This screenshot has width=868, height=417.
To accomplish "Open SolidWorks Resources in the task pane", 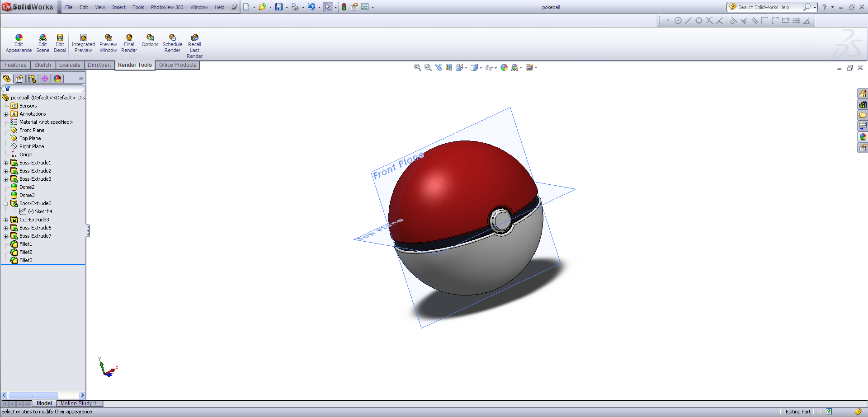I will tap(863, 94).
